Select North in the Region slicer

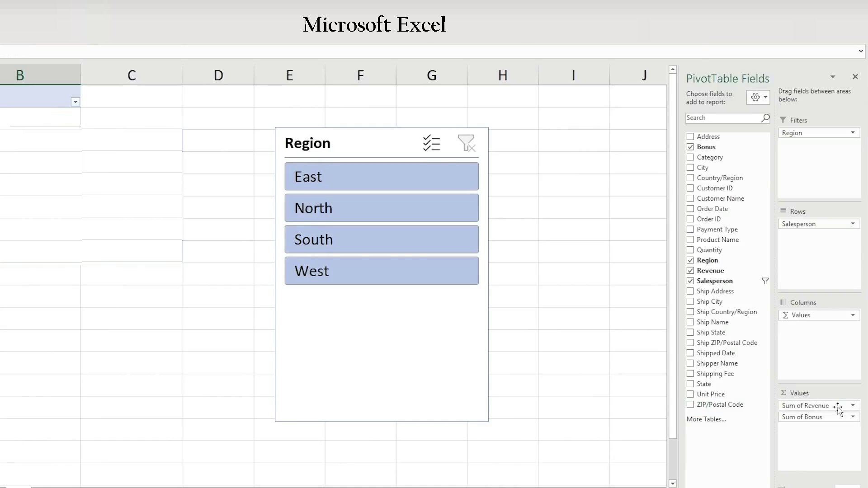(x=382, y=208)
